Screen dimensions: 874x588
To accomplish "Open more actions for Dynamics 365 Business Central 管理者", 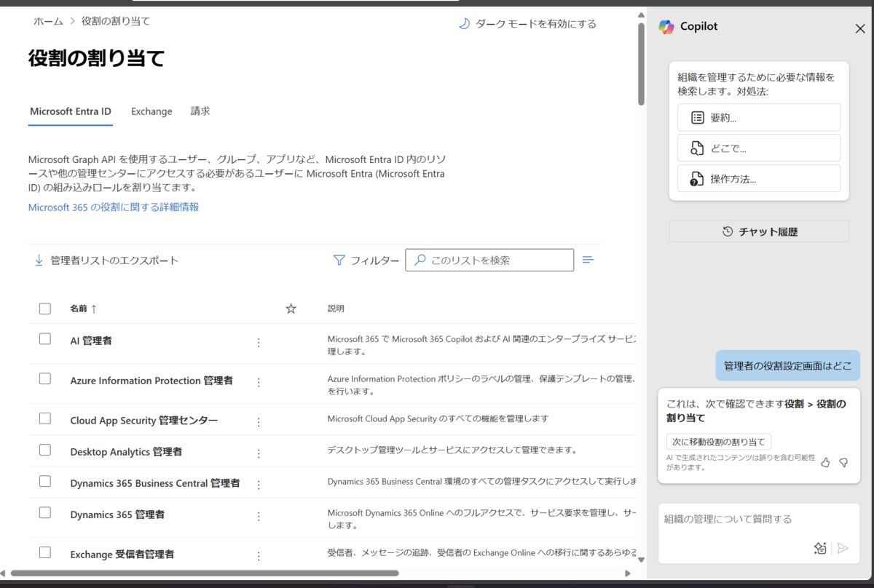I will pyautogui.click(x=259, y=484).
